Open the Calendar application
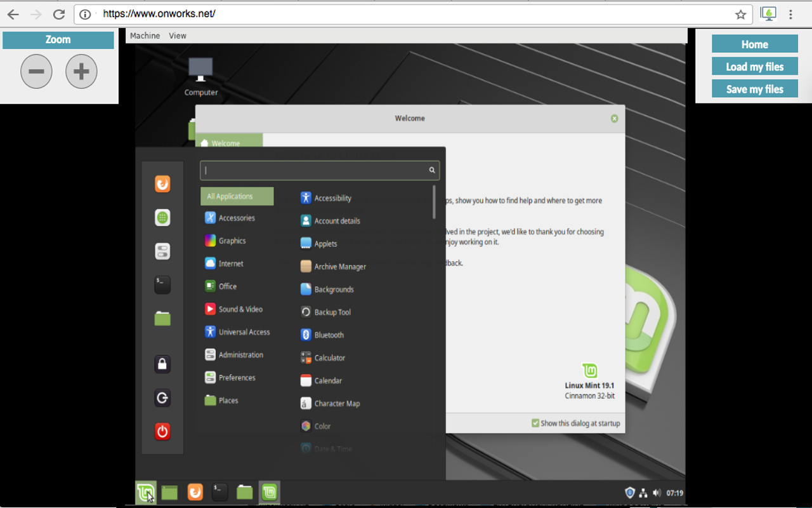 pyautogui.click(x=321, y=381)
